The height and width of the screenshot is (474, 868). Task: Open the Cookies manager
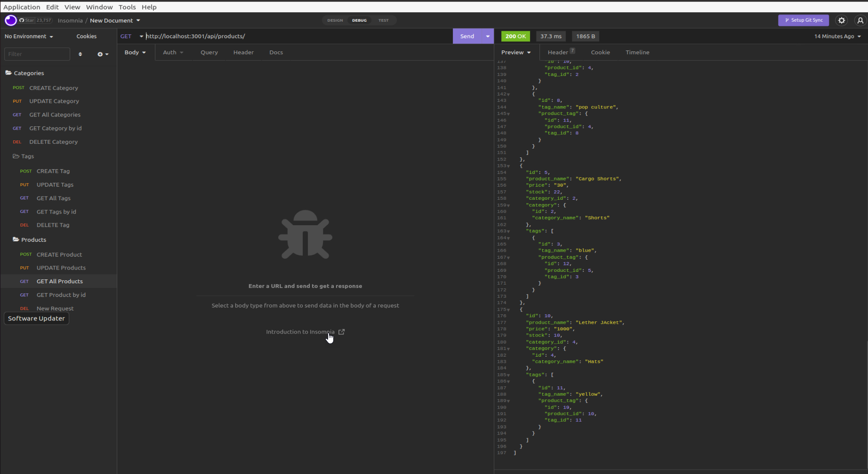click(86, 36)
